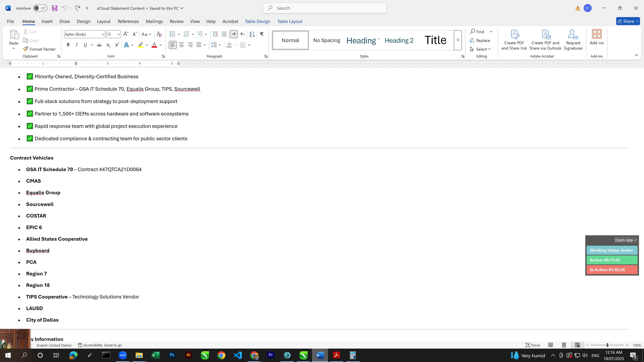Clear all formatting icon

pyautogui.click(x=159, y=34)
